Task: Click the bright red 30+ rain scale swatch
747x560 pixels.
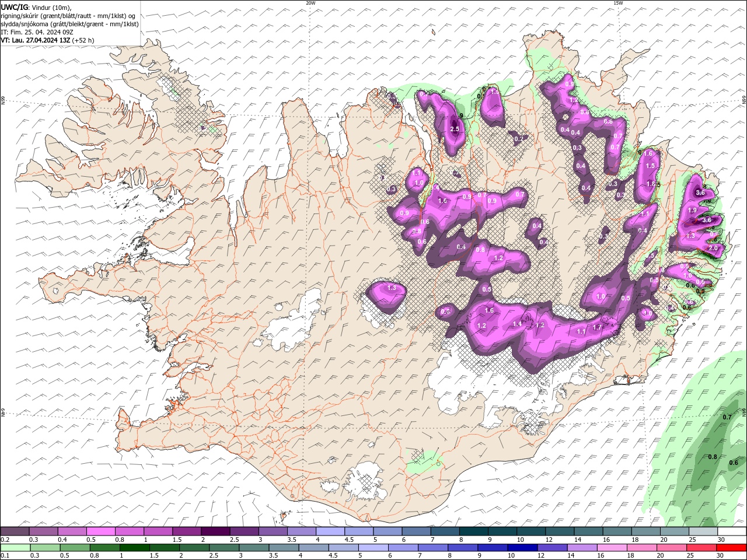Action: [732, 548]
